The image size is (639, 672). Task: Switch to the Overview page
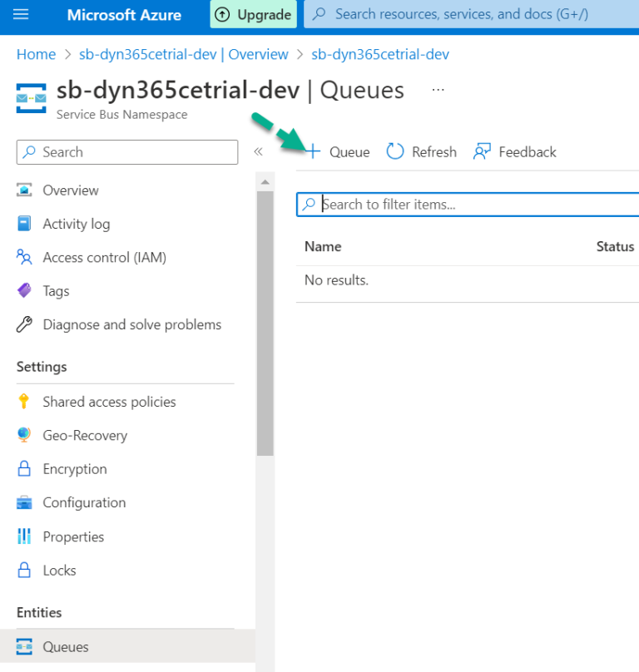(x=69, y=190)
